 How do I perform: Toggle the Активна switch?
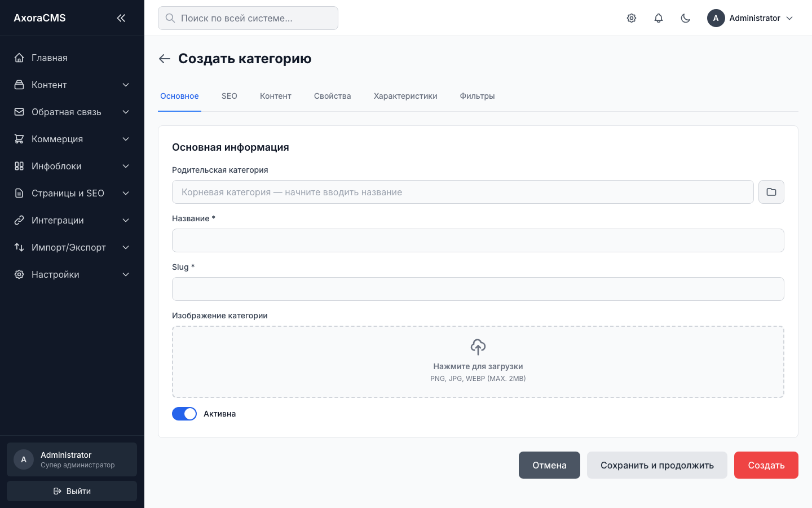point(184,414)
